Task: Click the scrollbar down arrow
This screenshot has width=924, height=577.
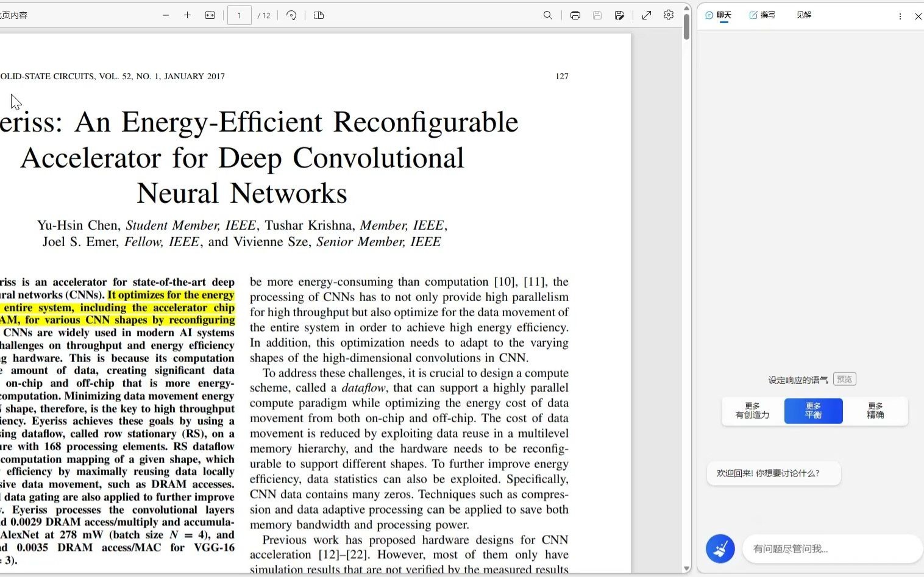Action: pos(686,568)
